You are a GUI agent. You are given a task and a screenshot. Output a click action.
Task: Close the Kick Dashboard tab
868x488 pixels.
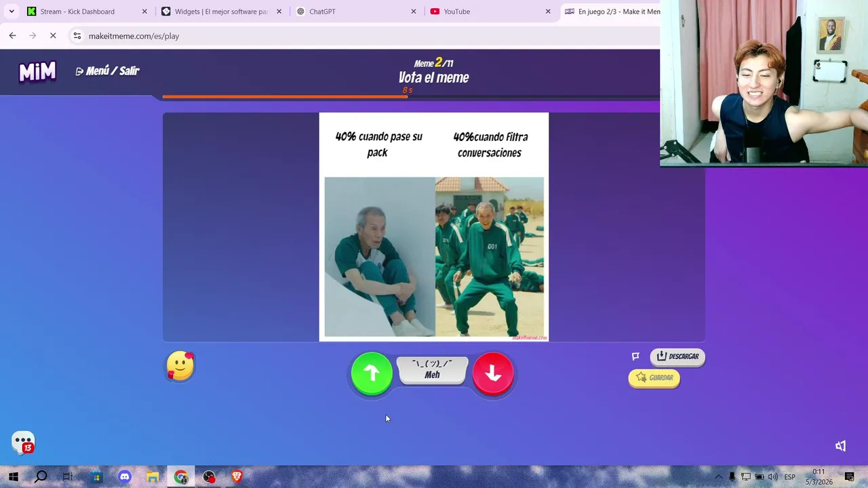(144, 12)
